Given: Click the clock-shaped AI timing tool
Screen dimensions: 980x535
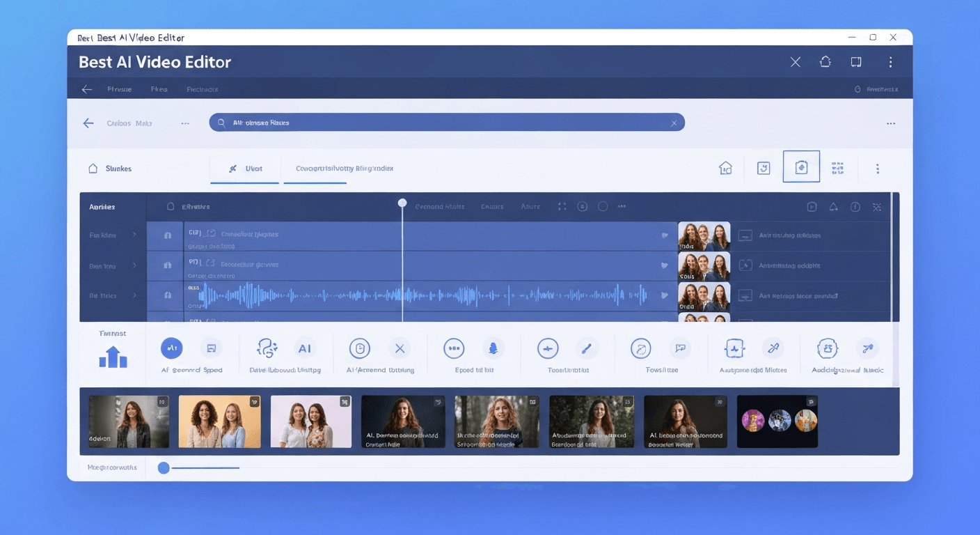Looking at the screenshot, I should [360, 348].
